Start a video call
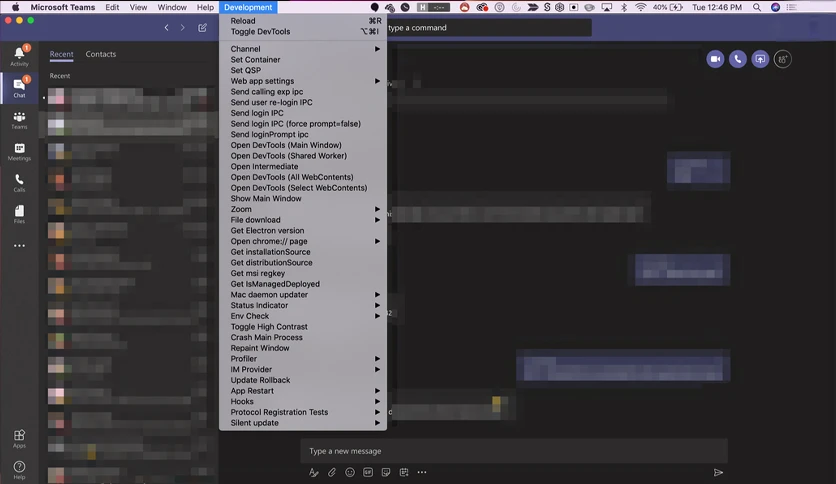 coord(716,59)
